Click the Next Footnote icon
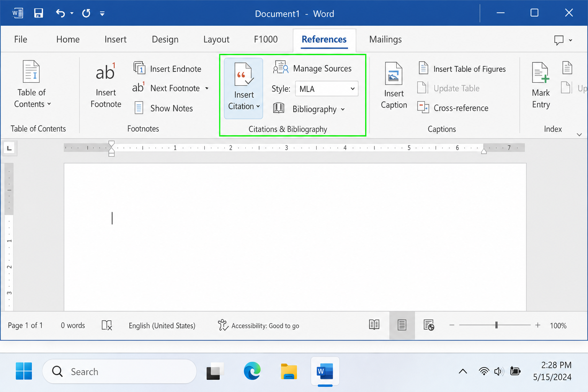Screen dimensions: 588x392 point(138,88)
